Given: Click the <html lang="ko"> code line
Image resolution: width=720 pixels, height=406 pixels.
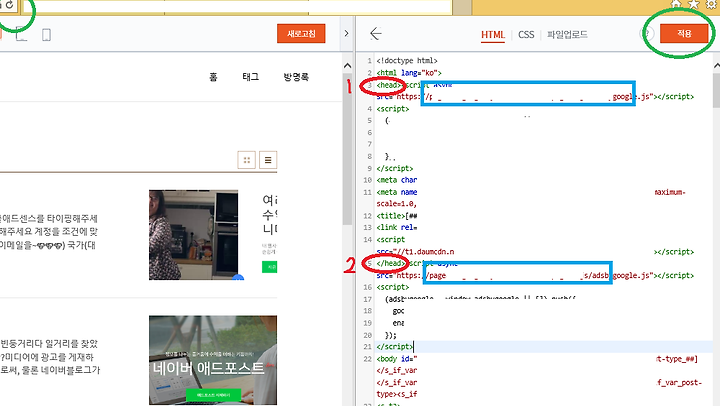Looking at the screenshot, I should point(409,73).
